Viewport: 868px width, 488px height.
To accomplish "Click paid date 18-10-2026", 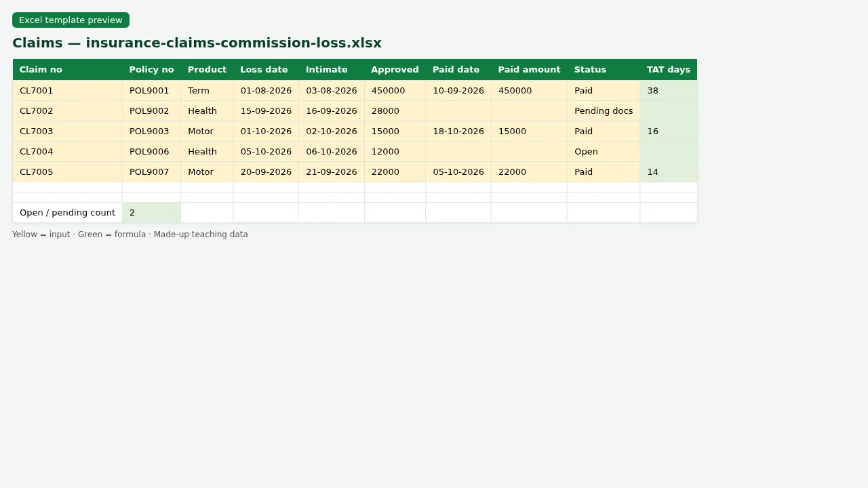I will [458, 131].
